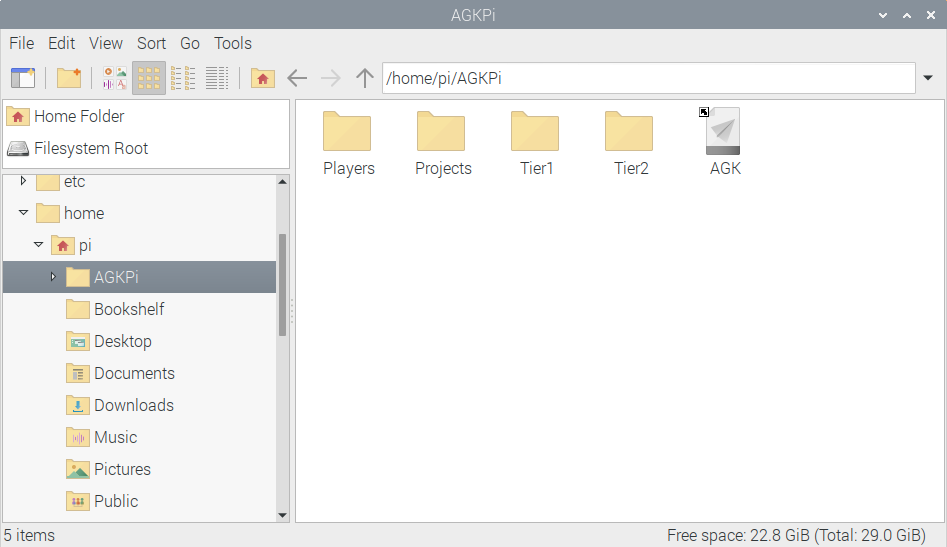
Task: Open a new window with toolbar icon
Action: 22,78
